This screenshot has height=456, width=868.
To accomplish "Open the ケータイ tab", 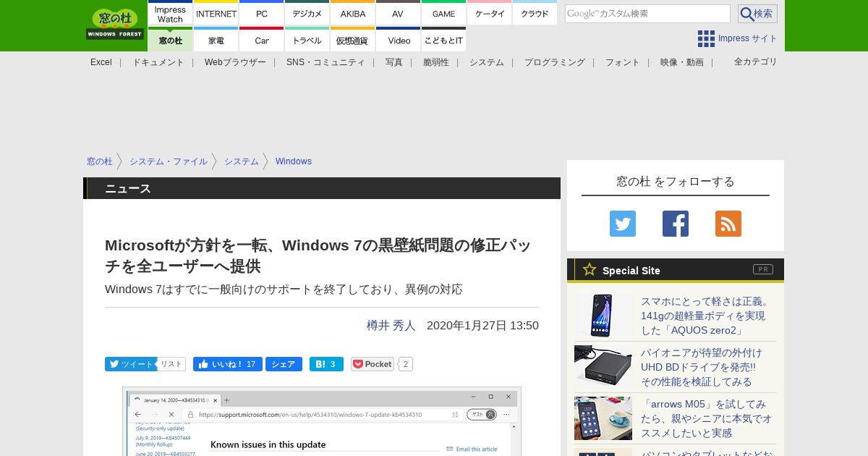I will (x=490, y=14).
